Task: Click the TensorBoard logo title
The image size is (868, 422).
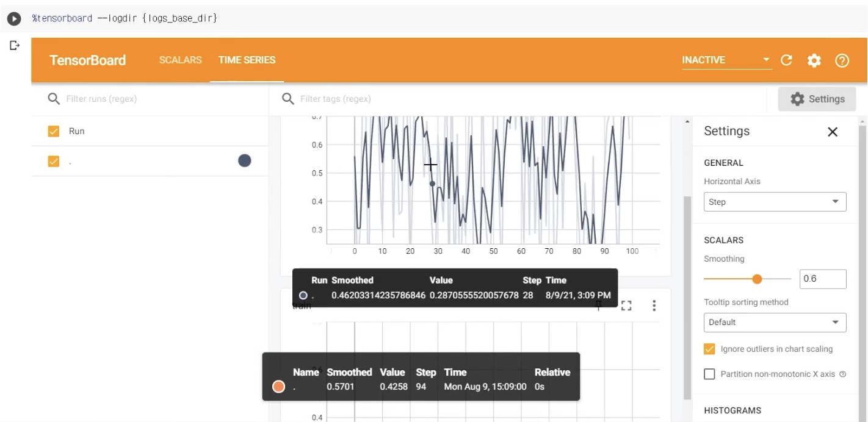Action: tap(87, 60)
